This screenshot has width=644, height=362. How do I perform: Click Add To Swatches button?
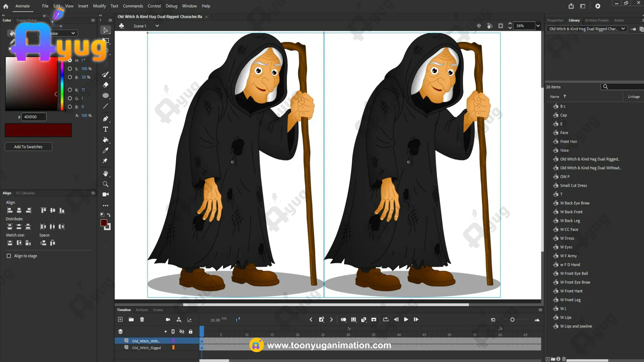[28, 147]
